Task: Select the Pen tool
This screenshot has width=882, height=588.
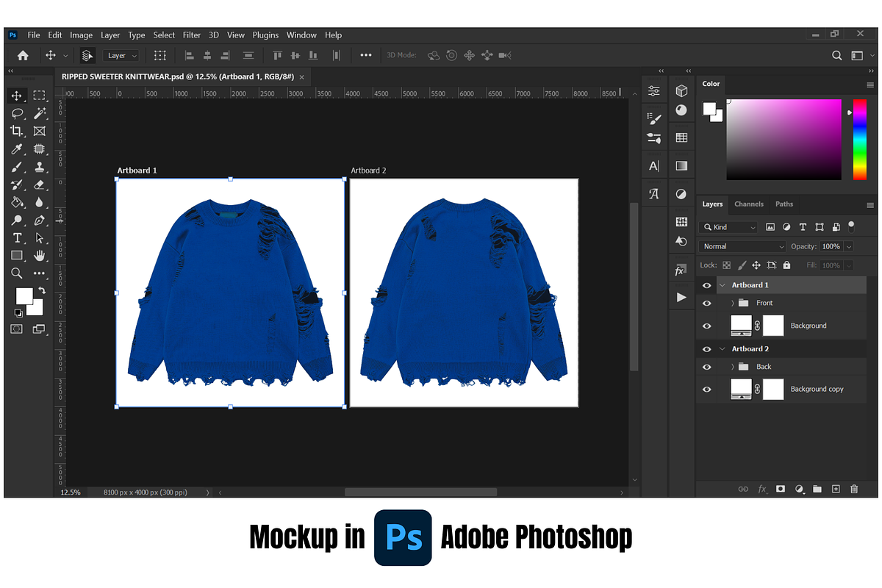Action: pyautogui.click(x=39, y=220)
